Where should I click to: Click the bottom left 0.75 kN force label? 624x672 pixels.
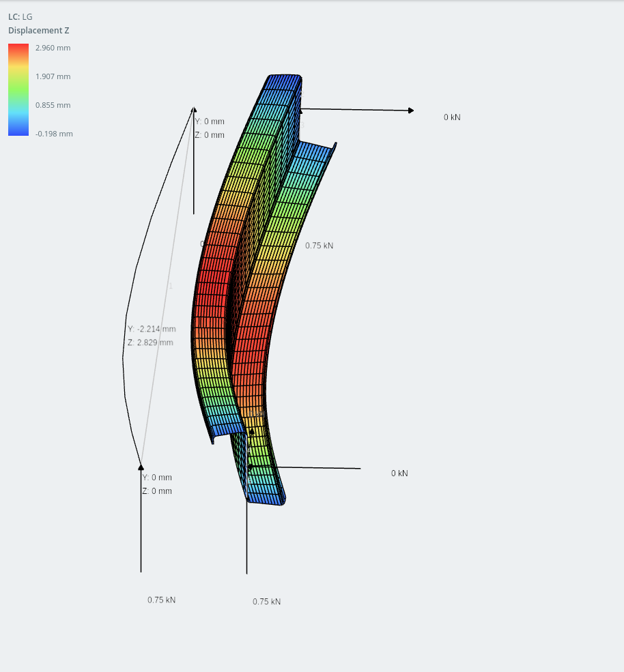(161, 600)
